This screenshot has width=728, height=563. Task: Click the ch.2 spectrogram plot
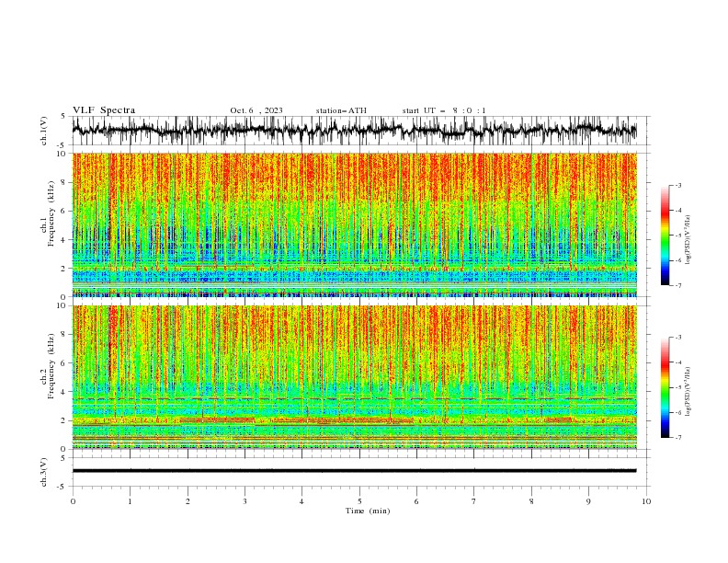[x=354, y=377]
